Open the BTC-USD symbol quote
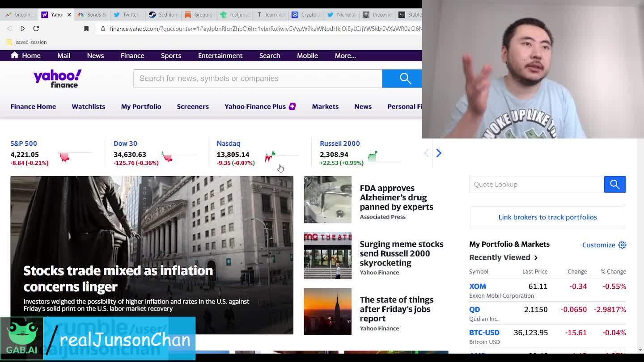644x362 pixels. click(x=484, y=333)
